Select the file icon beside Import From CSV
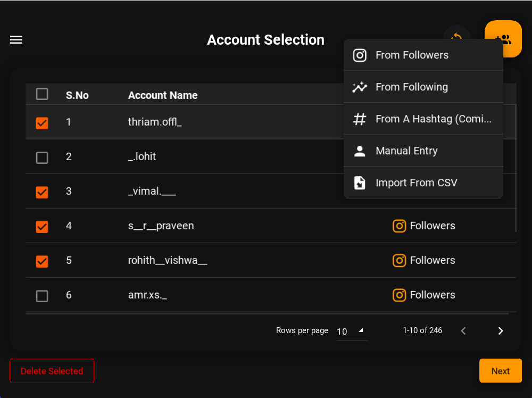532x398 pixels. click(360, 183)
